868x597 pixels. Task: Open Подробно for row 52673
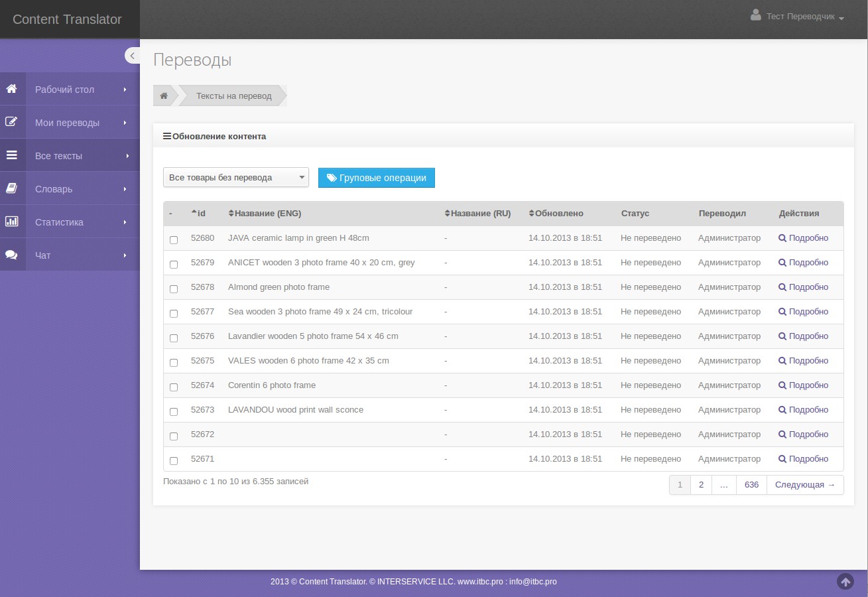(x=803, y=410)
